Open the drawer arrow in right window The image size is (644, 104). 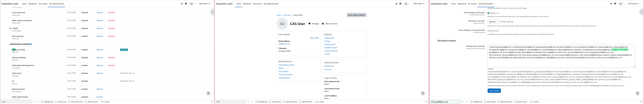click(641, 12)
